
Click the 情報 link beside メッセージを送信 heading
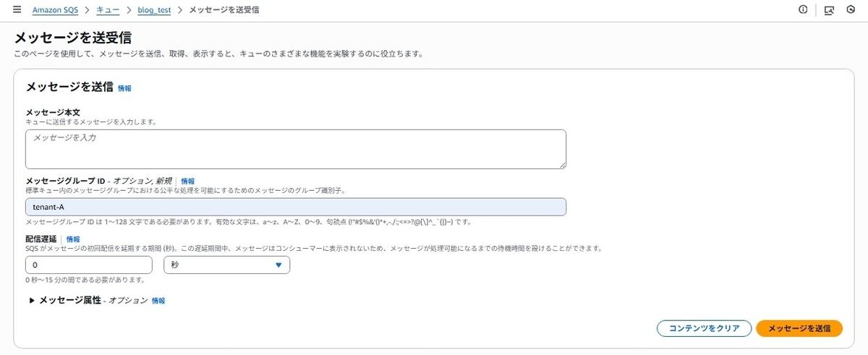click(124, 88)
